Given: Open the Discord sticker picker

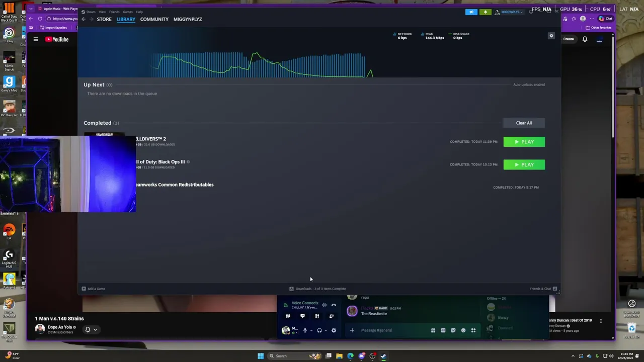Looking at the screenshot, I should (x=453, y=330).
